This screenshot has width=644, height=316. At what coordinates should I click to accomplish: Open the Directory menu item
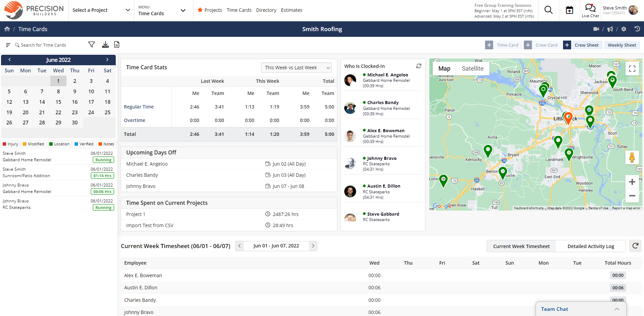(266, 10)
